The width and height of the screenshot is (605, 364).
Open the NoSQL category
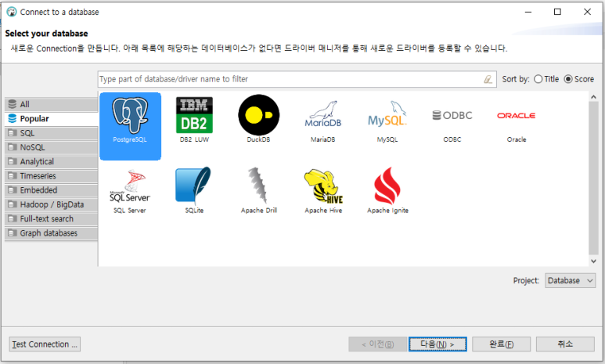coord(52,147)
